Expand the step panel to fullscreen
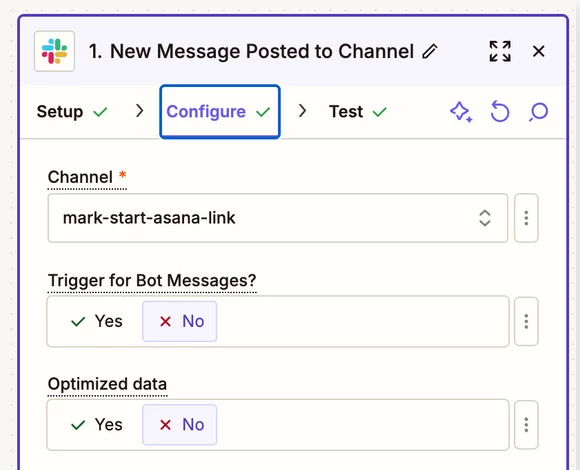The height and width of the screenshot is (470, 580). point(500,51)
